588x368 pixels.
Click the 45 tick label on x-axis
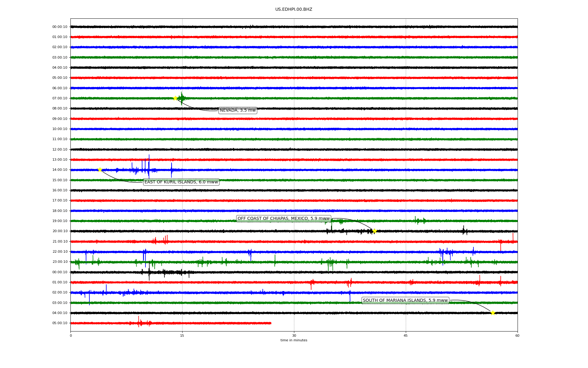[x=406, y=335]
